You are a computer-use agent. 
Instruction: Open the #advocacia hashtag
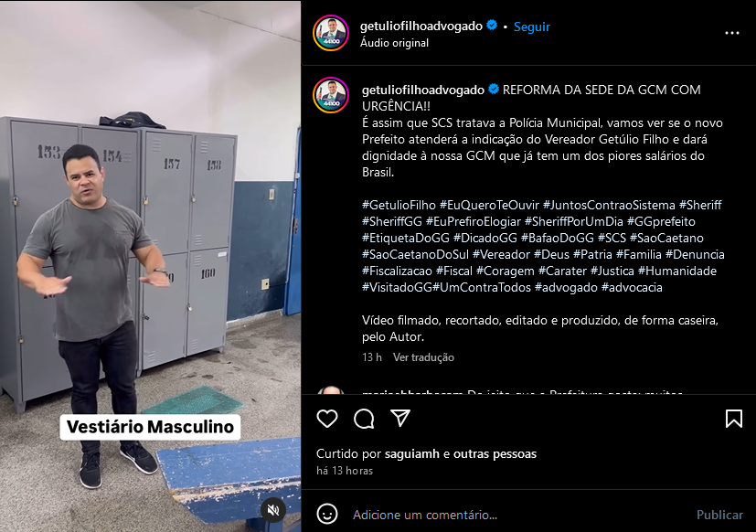632,287
